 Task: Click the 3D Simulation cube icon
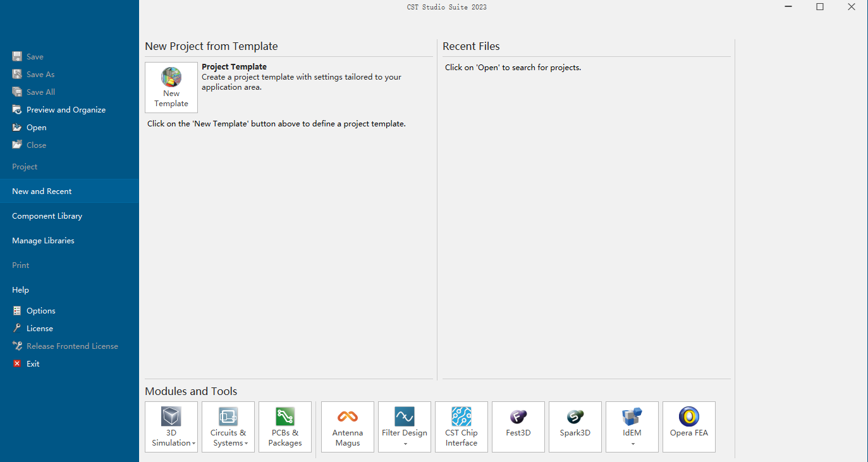coord(171,416)
